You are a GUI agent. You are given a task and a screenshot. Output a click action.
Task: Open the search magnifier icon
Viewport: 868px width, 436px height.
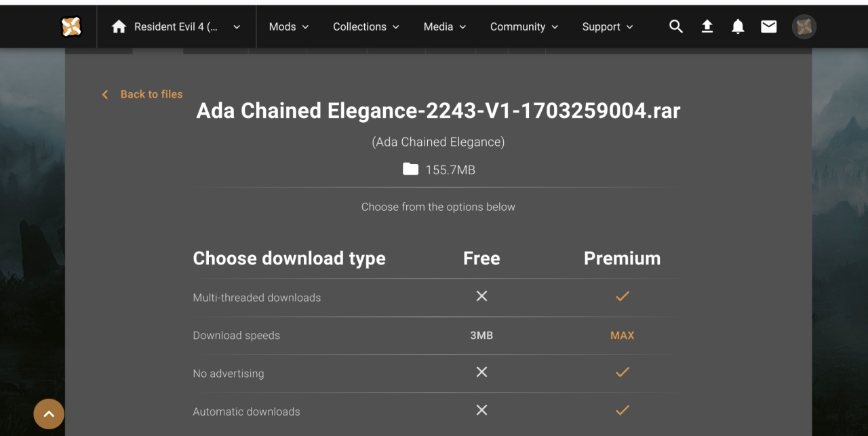[675, 26]
